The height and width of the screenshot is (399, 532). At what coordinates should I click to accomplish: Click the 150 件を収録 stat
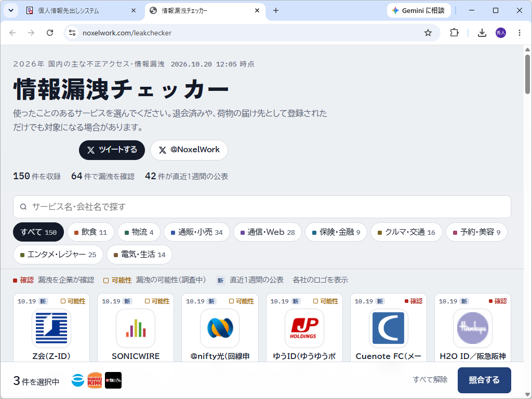coord(37,176)
